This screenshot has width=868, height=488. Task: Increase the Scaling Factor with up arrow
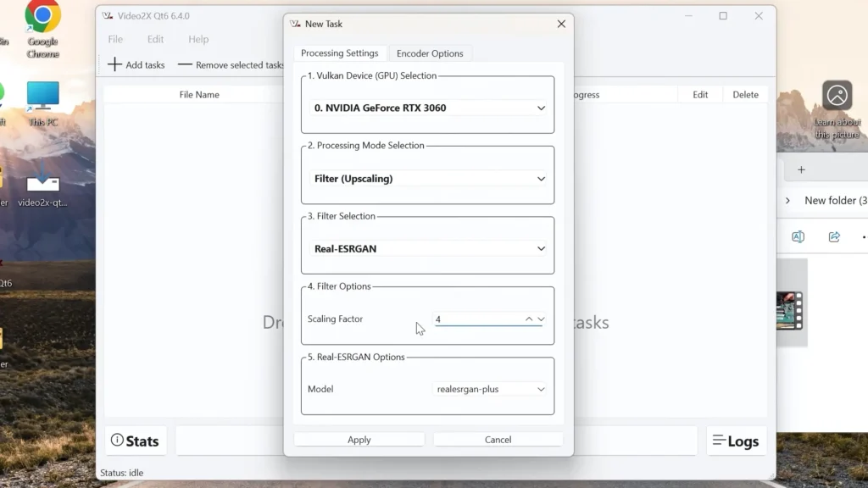coord(529,319)
